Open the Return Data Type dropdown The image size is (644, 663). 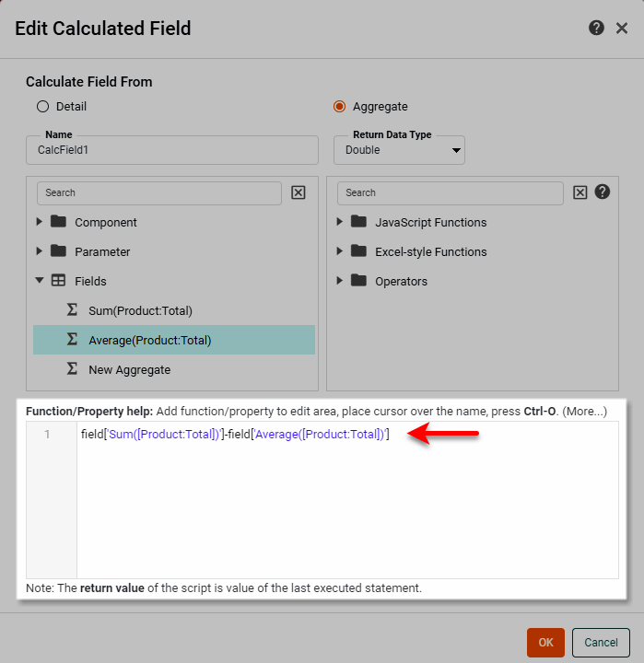(399, 150)
